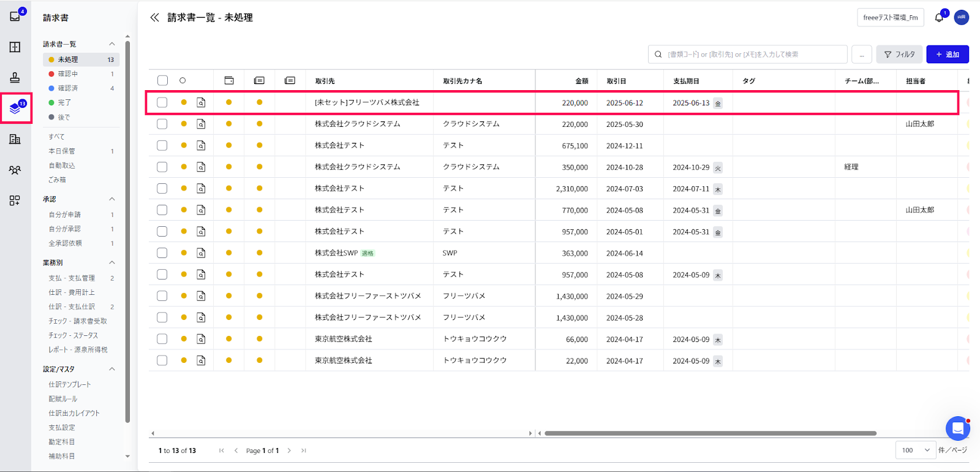Open user avatar menu
This screenshot has width=980, height=472.
(x=962, y=18)
